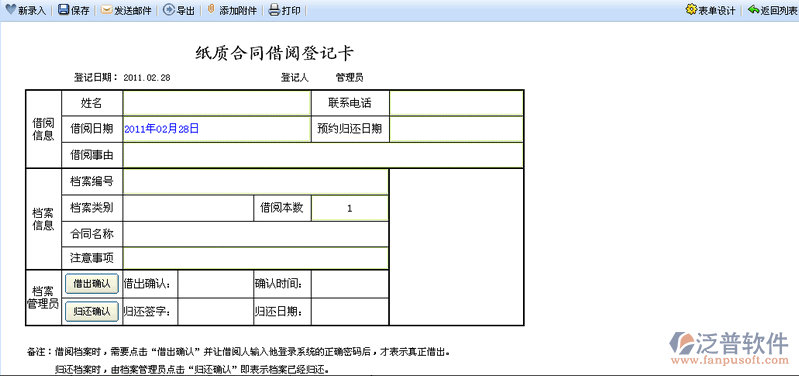
Task: Click the 档案管理员 section label
Action: pos(43,298)
